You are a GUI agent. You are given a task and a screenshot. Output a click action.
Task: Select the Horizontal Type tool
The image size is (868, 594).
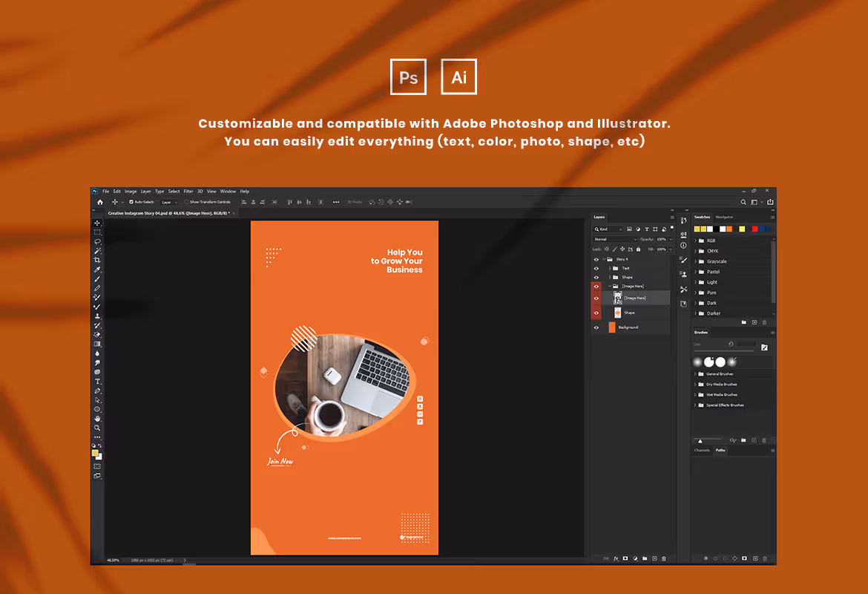point(97,381)
